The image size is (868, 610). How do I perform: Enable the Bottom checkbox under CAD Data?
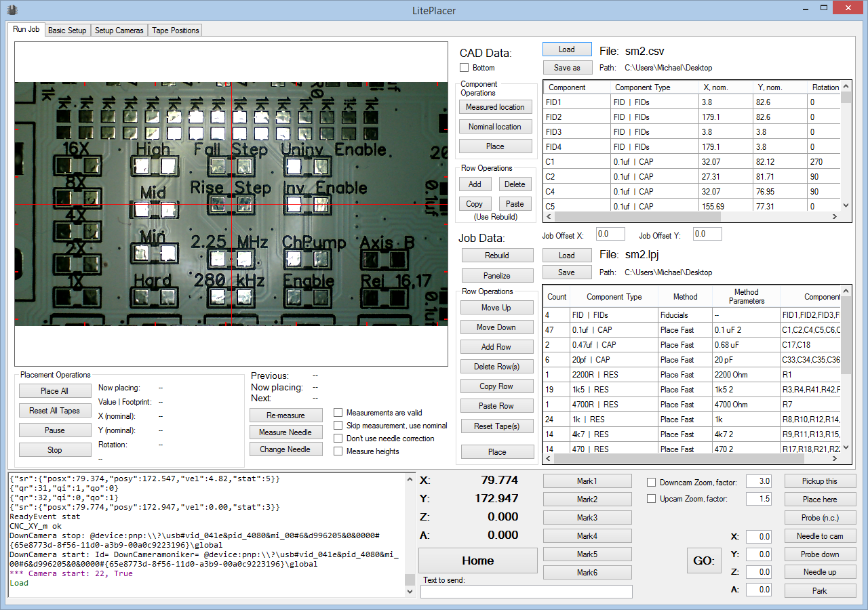(465, 68)
